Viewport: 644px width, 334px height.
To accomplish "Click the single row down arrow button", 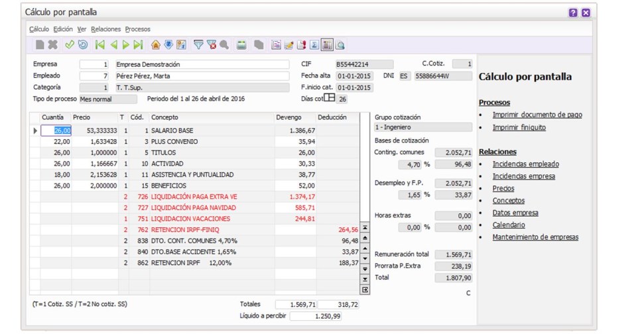I will (x=365, y=258).
